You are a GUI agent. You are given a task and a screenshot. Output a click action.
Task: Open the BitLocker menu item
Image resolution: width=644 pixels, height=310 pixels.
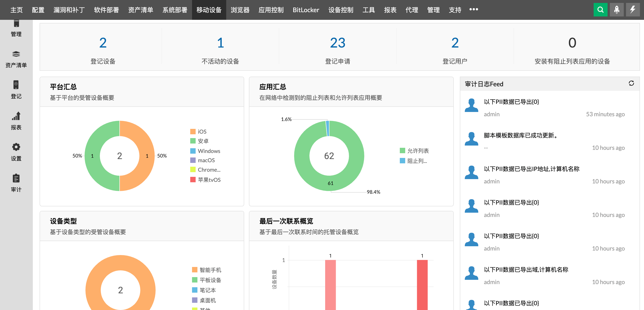coord(306,10)
